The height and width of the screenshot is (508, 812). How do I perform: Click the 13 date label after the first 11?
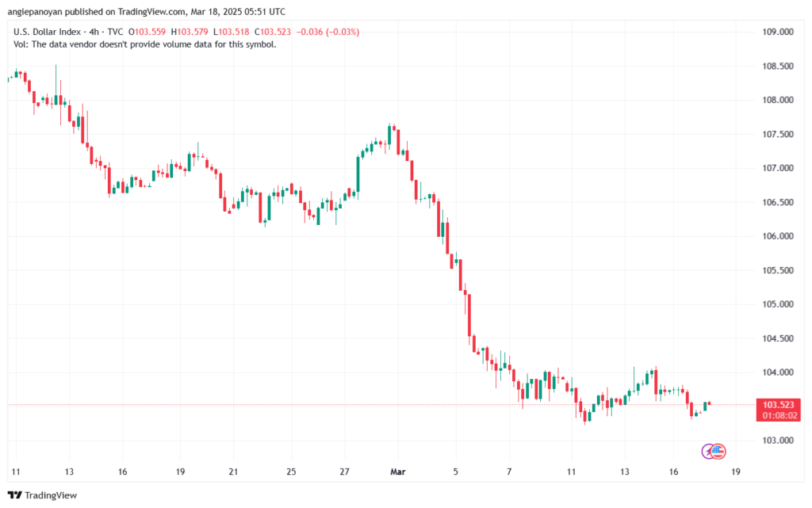point(69,472)
